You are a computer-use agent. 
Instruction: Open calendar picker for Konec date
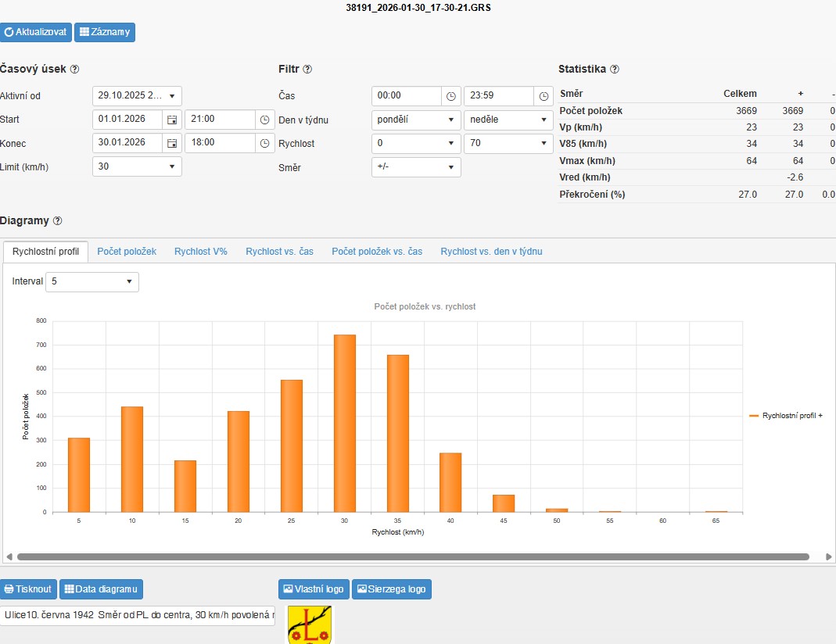point(172,143)
